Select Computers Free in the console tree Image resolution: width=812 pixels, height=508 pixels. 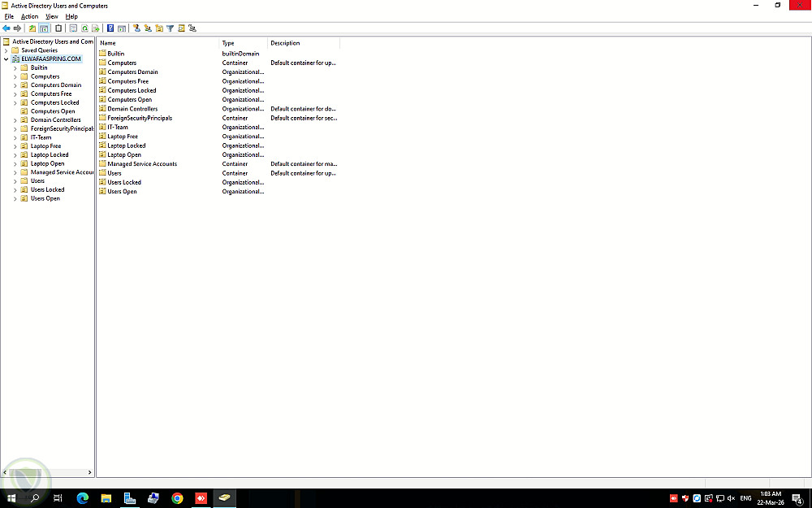(50, 93)
